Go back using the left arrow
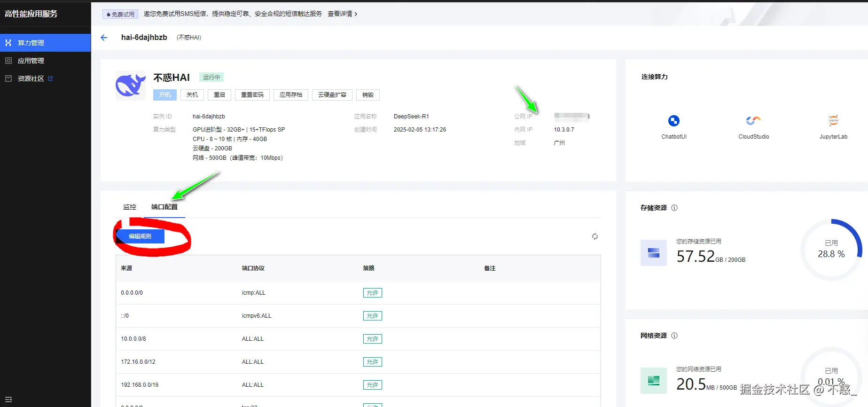The image size is (868, 407). [x=104, y=38]
